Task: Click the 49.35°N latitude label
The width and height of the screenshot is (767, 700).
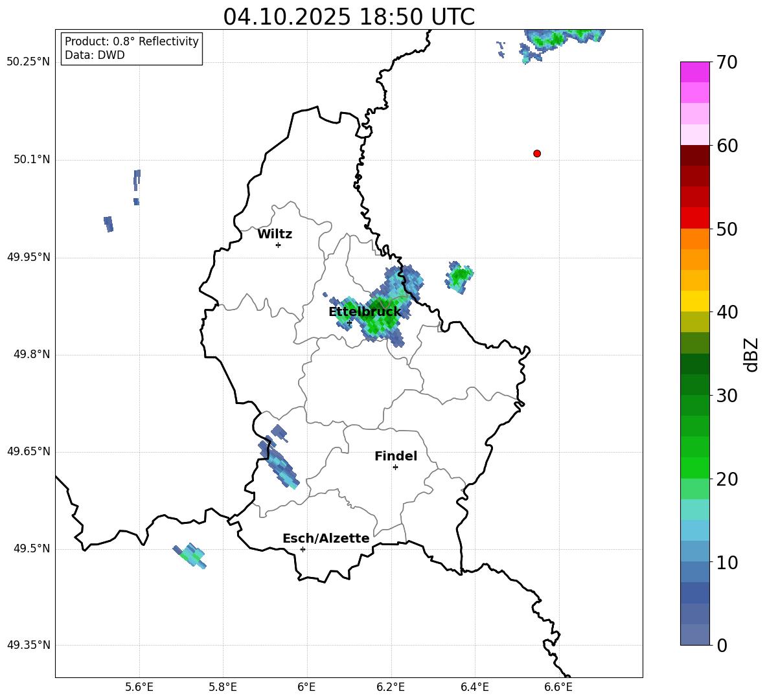Action: pos(29,645)
